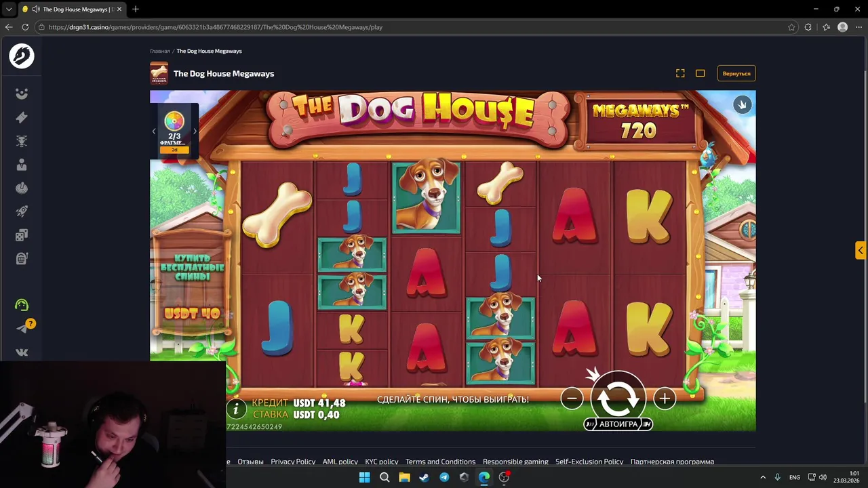The width and height of the screenshot is (868, 488).
Task: Open Steam from the taskbar
Action: pos(425,477)
